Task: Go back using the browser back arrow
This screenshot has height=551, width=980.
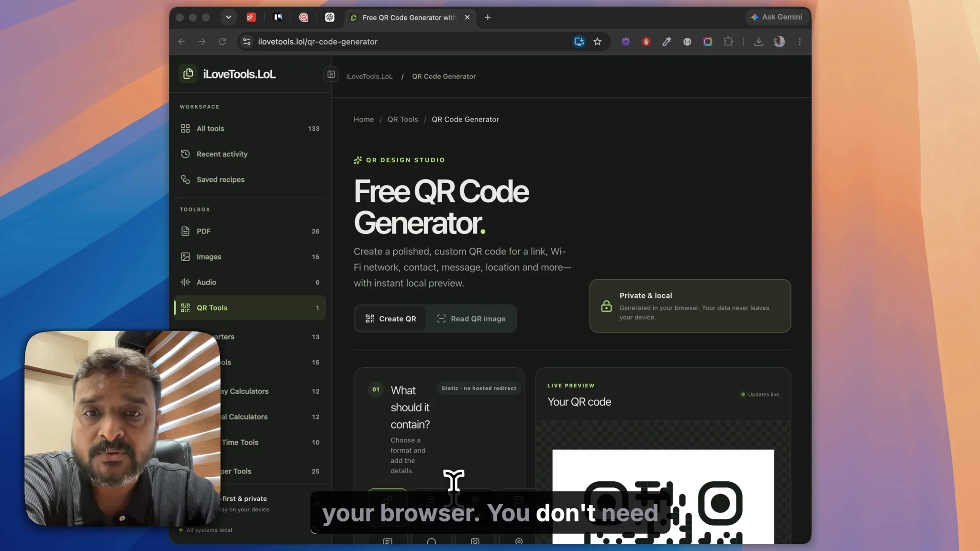Action: 181,42
